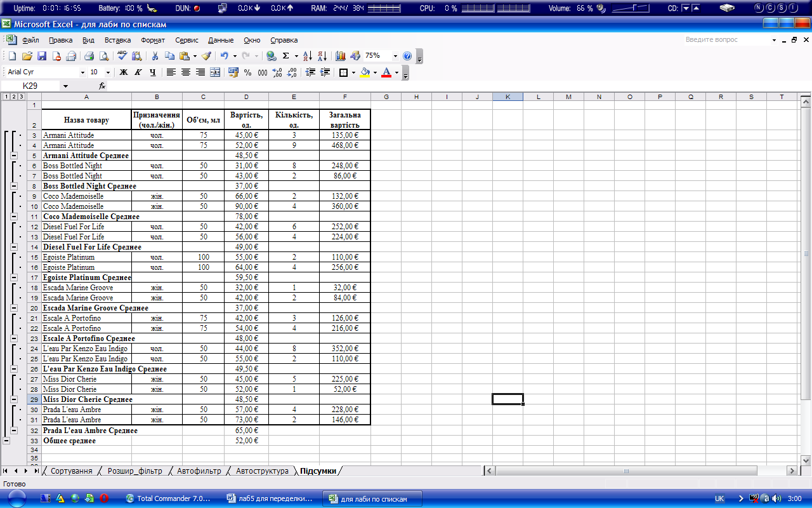Show the Drawing toolbar icon
Viewport: 812px width, 508px height.
[355, 56]
